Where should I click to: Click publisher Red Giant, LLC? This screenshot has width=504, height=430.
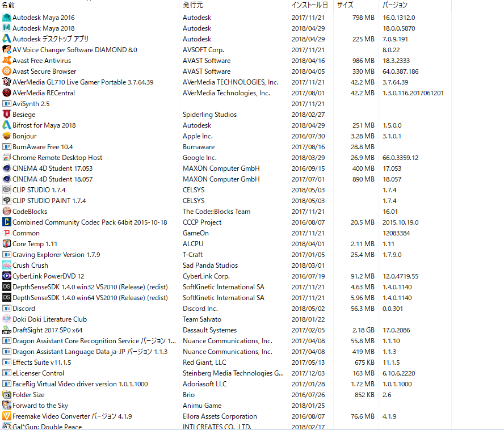click(204, 362)
